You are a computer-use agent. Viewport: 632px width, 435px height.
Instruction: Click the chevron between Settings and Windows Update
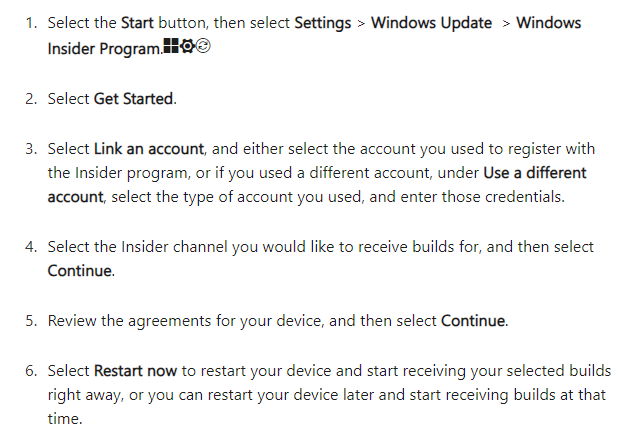click(x=361, y=24)
